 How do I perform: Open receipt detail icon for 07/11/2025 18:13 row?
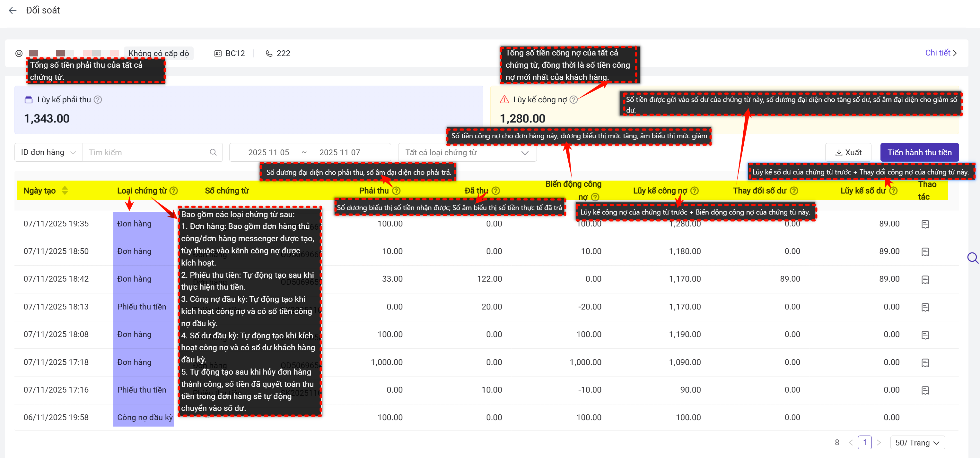[925, 307]
